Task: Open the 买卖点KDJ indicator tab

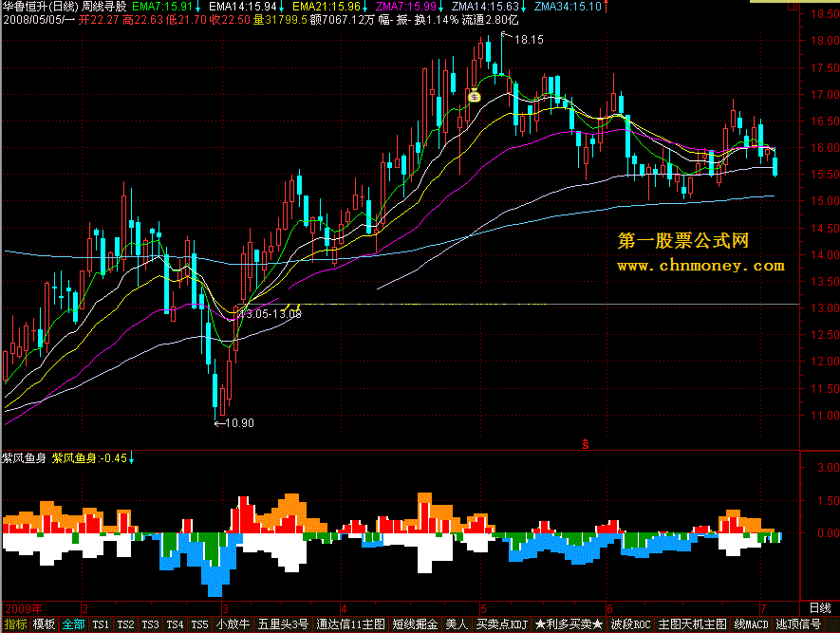Action: [502, 624]
